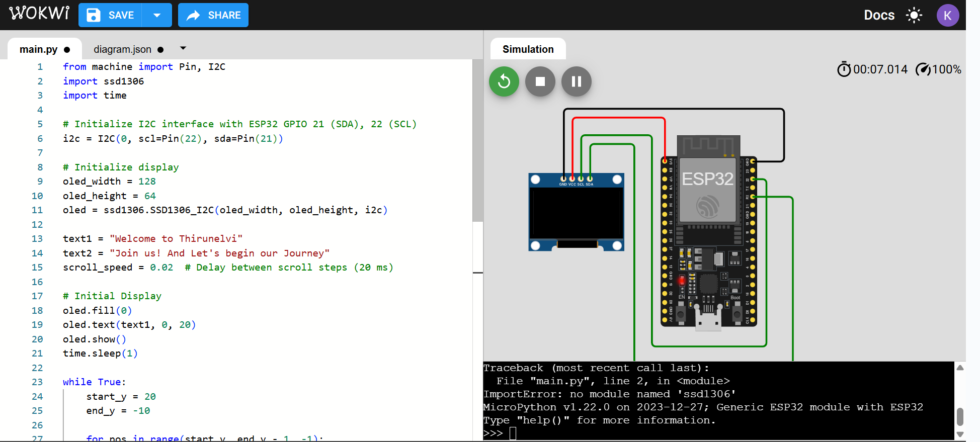Restart the simulation with green button
Viewport: 980px width, 442px height.
coord(504,81)
